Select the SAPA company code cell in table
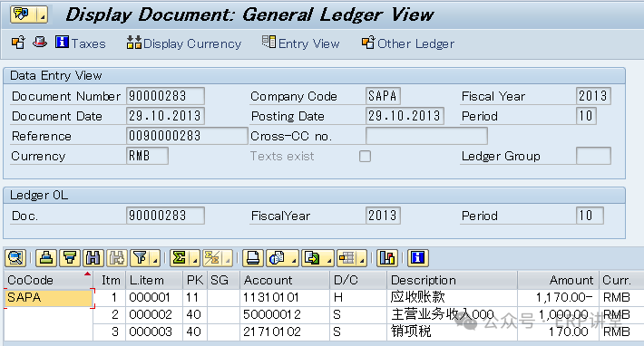This screenshot has width=644, height=346. pyautogui.click(x=48, y=298)
